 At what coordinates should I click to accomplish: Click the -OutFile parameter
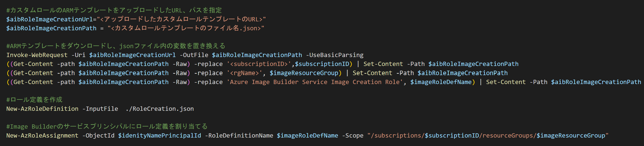194,55
